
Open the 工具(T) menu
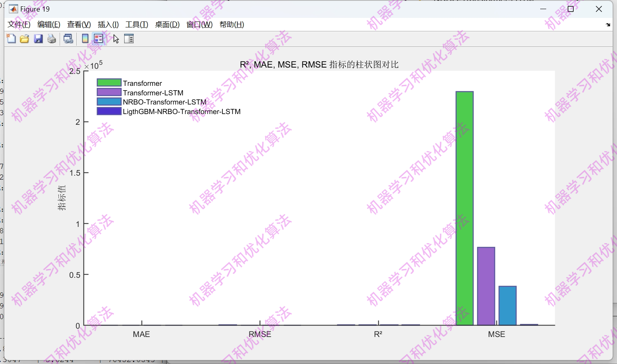[136, 24]
